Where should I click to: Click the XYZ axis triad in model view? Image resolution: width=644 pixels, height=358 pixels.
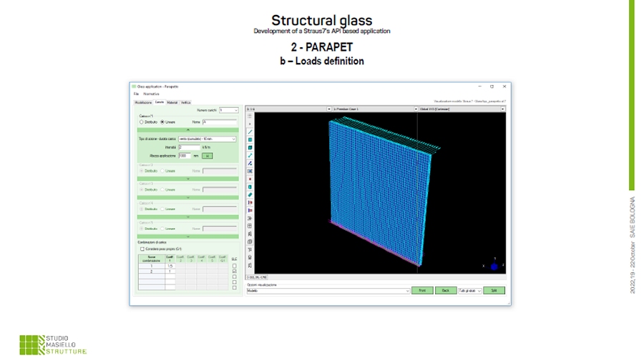(494, 264)
